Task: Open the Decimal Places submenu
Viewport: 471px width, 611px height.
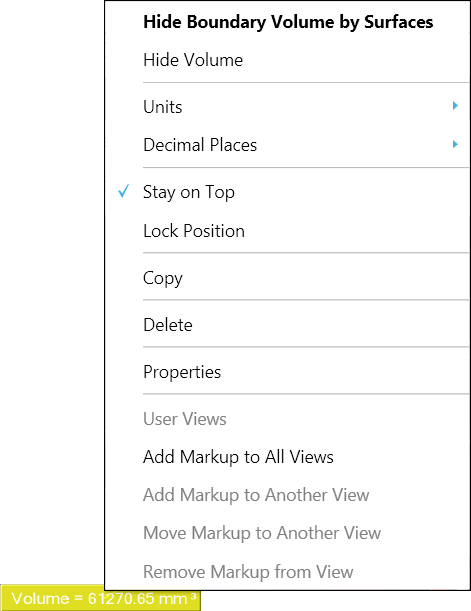Action: [287, 145]
